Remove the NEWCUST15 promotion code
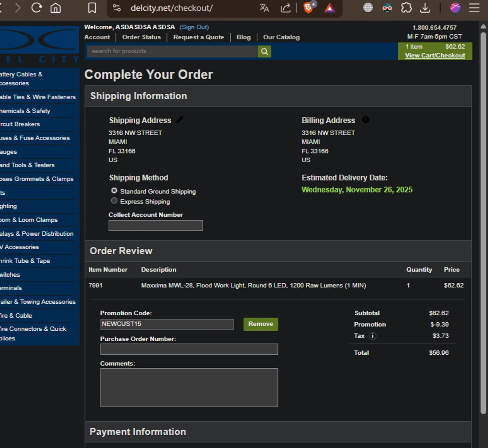 (x=261, y=324)
